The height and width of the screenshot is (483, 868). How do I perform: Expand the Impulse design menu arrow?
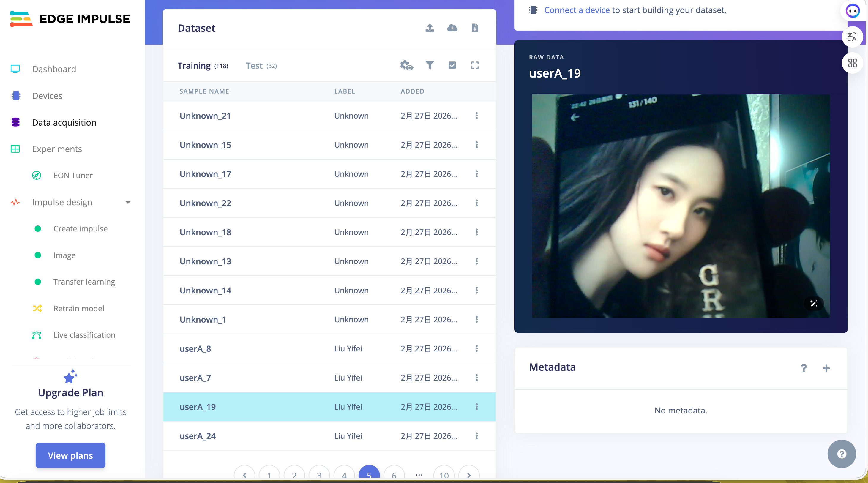(x=128, y=202)
